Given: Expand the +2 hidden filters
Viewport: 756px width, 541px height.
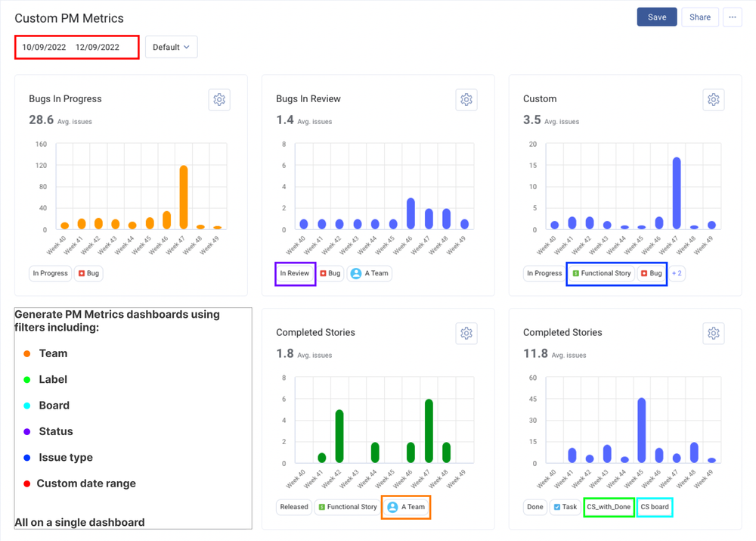Looking at the screenshot, I should (x=677, y=273).
